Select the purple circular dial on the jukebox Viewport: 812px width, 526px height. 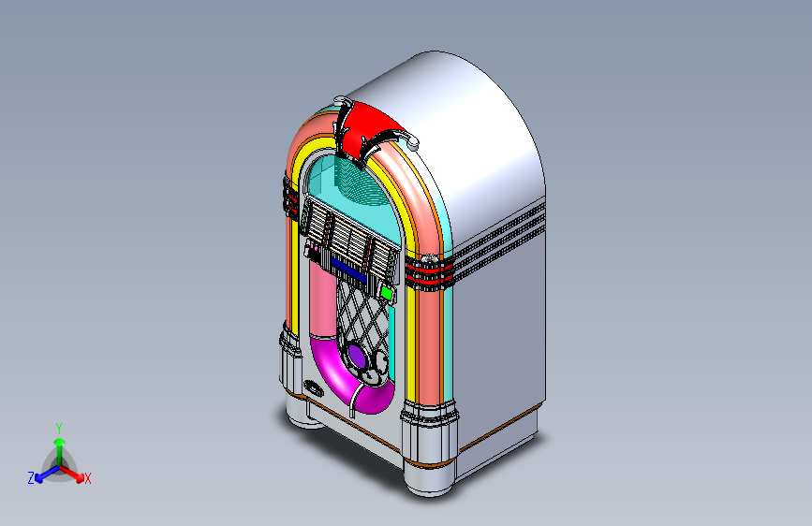point(357,356)
